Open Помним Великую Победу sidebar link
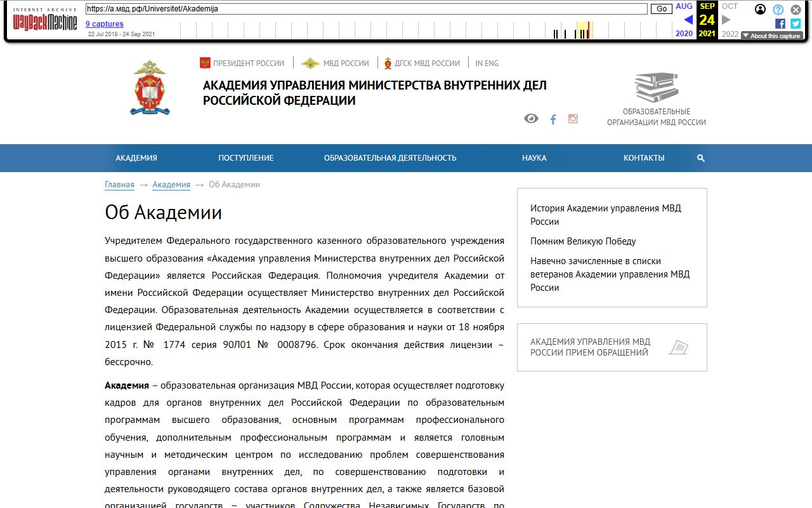The height and width of the screenshot is (508, 812). click(x=583, y=241)
